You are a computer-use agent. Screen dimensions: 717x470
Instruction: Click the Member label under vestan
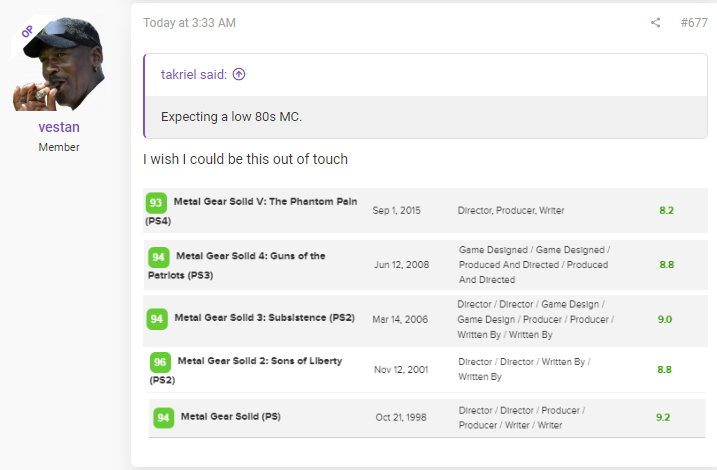(59, 147)
